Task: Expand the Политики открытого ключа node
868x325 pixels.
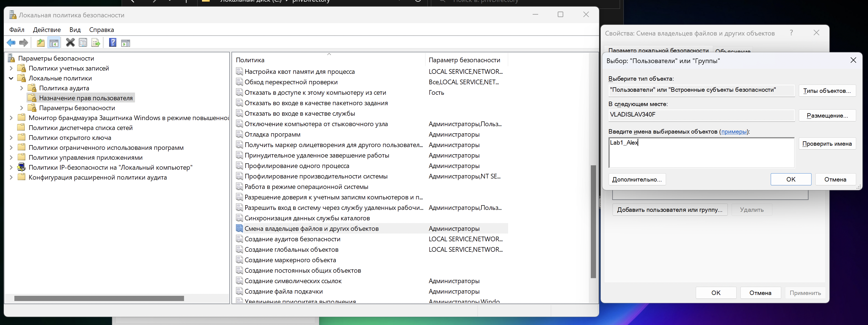Action: click(11, 138)
